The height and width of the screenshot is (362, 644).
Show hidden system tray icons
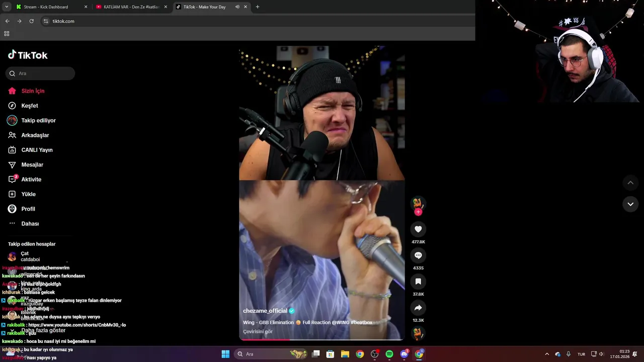[547, 354]
